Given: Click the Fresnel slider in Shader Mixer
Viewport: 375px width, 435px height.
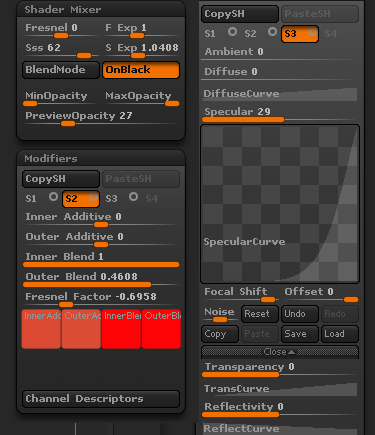Looking at the screenshot, I should point(61,31).
